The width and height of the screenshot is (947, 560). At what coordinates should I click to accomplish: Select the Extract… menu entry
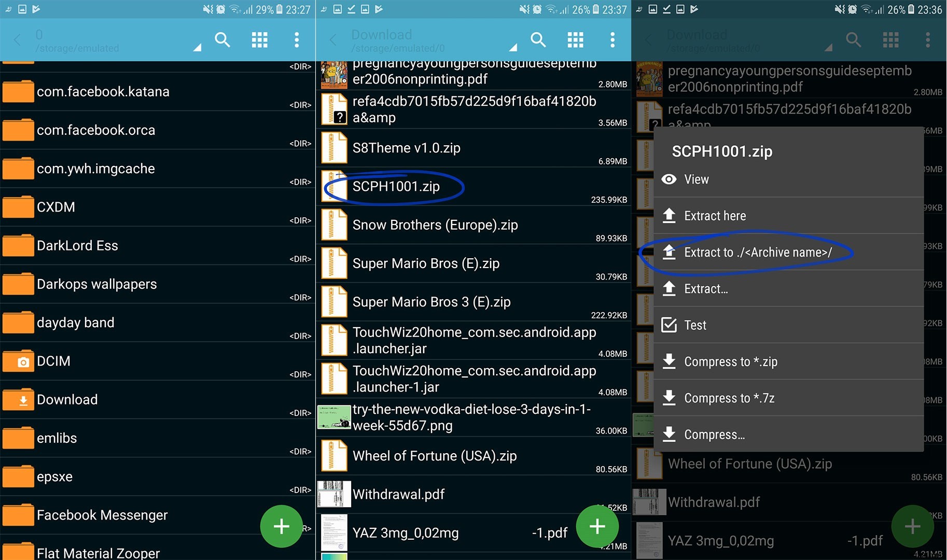707,289
